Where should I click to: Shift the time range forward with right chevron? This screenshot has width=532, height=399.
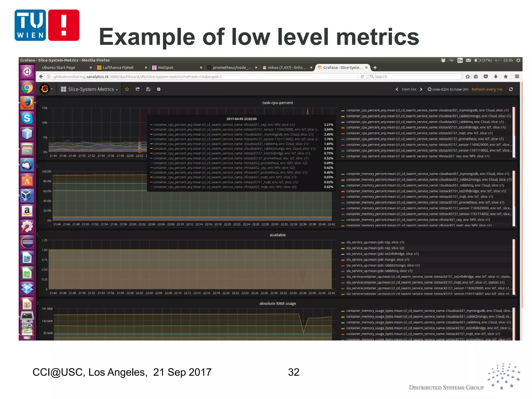[x=421, y=89]
